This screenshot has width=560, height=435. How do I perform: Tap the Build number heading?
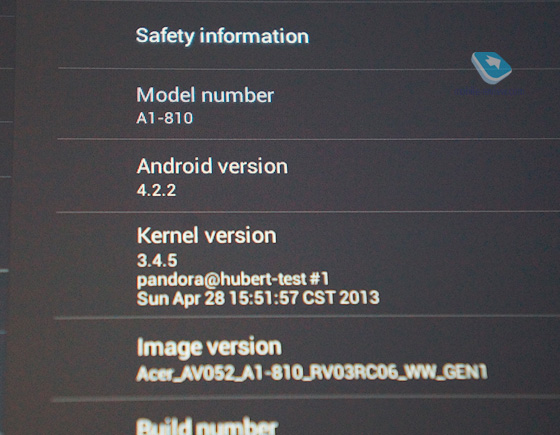pos(207,426)
